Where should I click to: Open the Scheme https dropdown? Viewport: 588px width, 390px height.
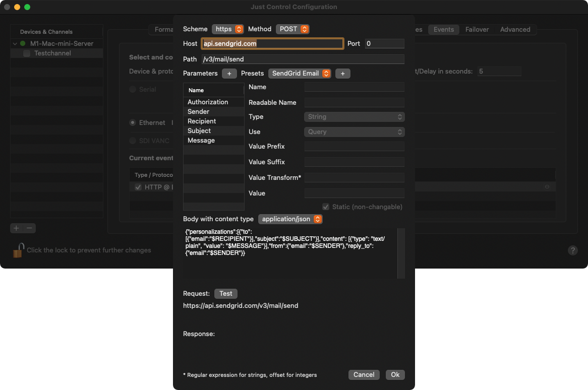(227, 29)
